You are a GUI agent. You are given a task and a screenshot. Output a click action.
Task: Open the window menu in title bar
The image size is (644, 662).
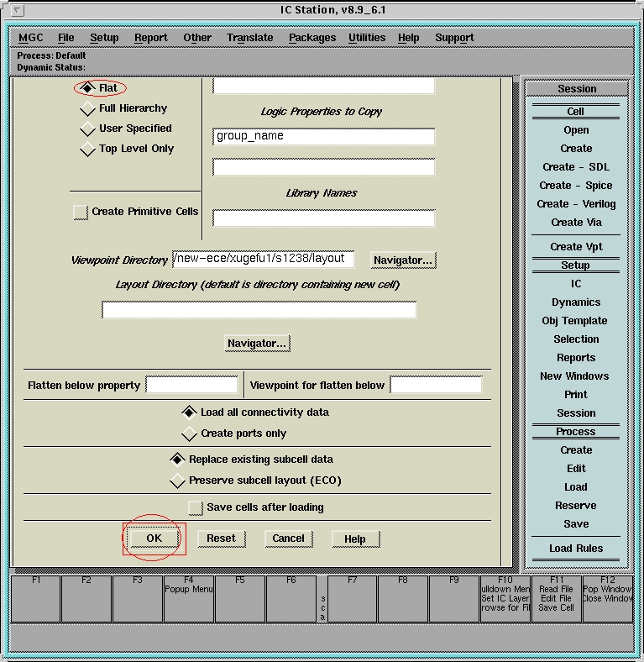click(x=18, y=10)
